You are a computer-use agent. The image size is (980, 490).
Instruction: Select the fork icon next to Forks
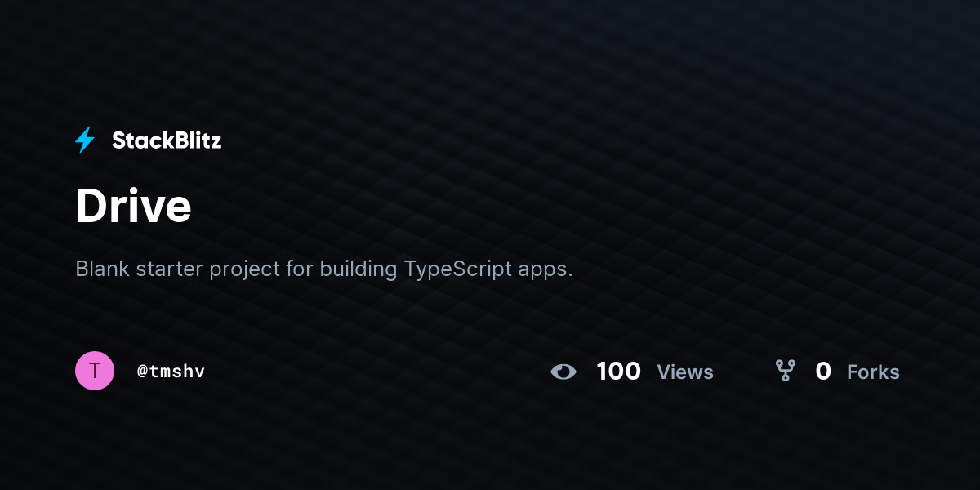coord(786,372)
